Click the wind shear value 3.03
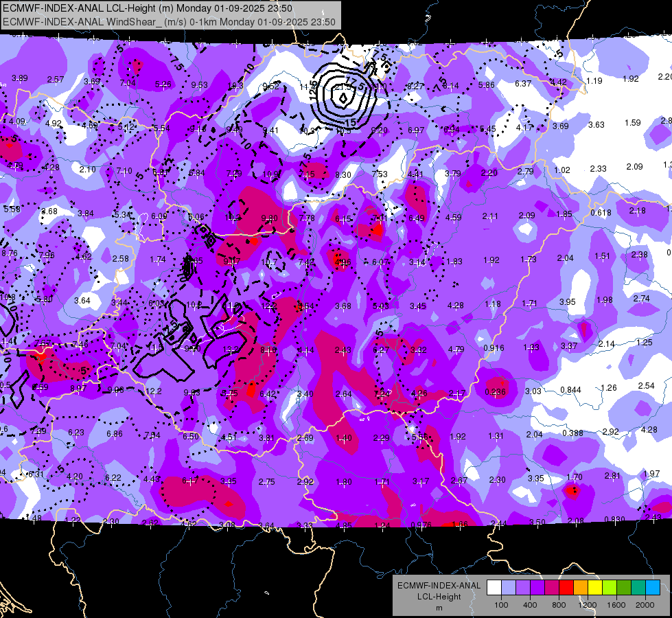The image size is (672, 618). [x=533, y=391]
